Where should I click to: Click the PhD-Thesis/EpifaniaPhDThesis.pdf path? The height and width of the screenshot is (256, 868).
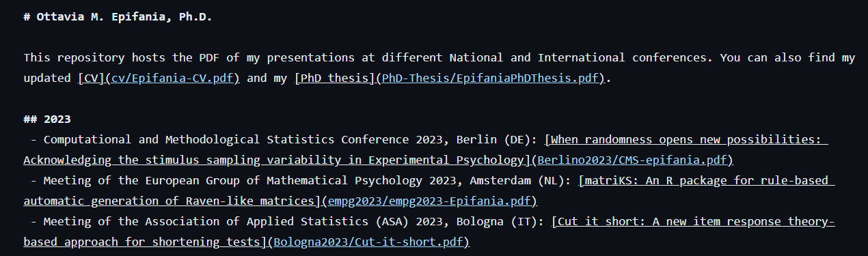pos(490,78)
